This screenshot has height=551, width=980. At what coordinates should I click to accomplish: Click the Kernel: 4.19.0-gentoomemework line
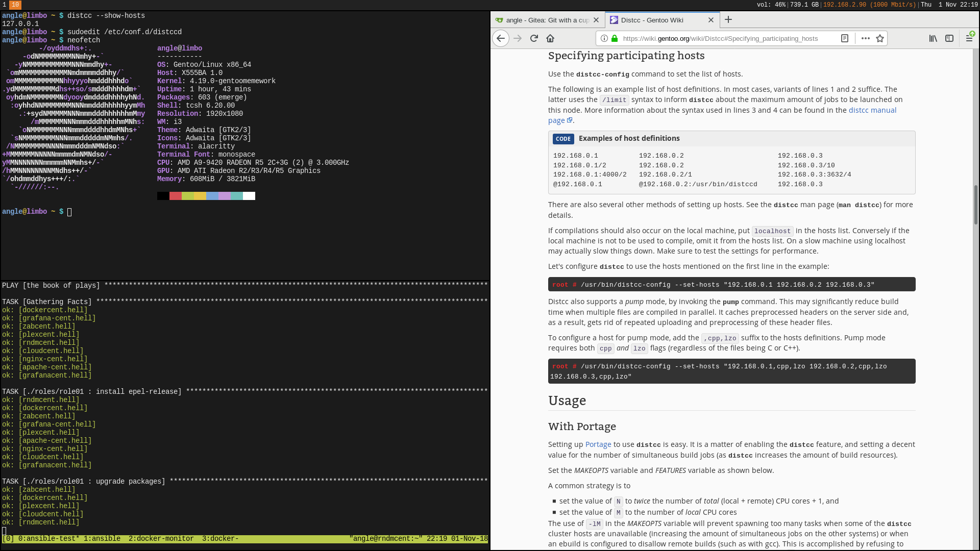(x=216, y=81)
